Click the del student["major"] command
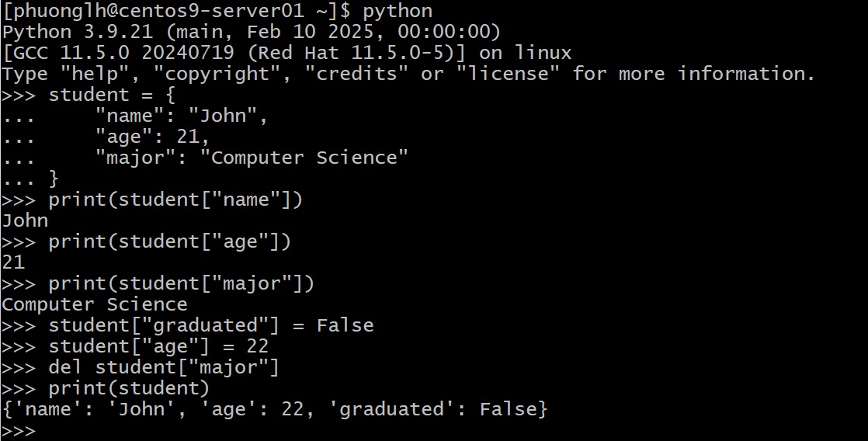 [163, 367]
